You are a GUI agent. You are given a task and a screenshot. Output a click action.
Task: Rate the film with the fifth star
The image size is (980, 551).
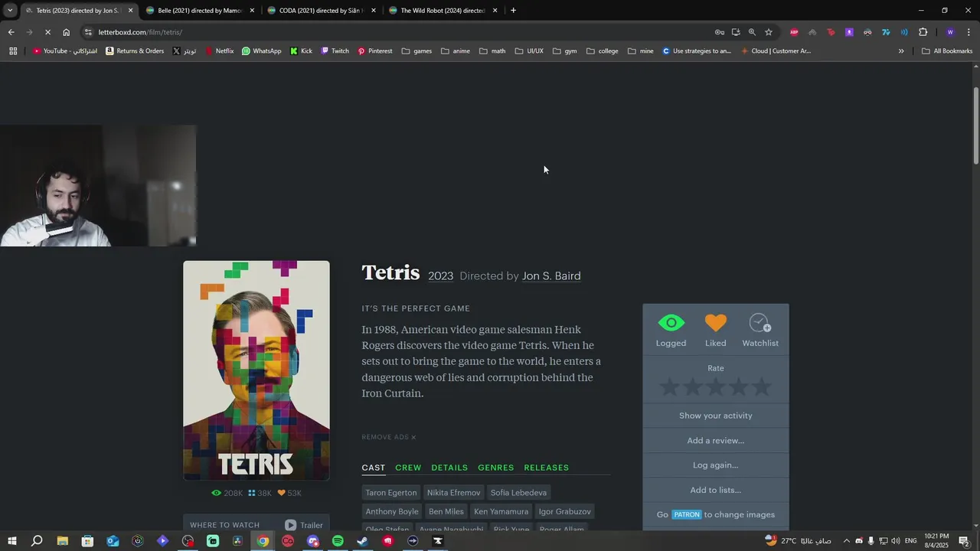click(x=761, y=387)
